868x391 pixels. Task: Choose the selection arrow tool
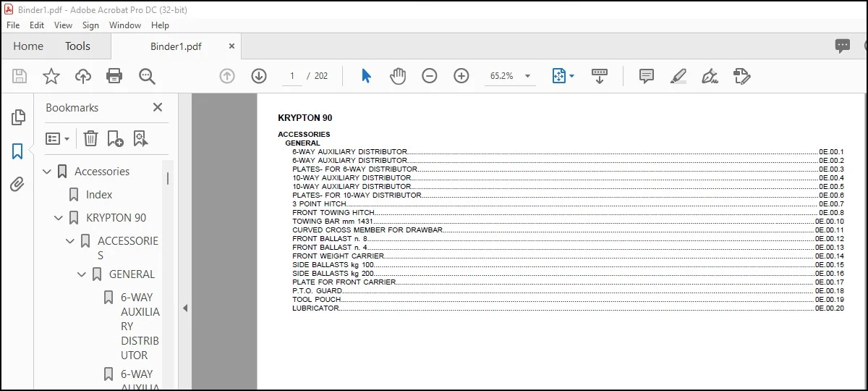[366, 76]
